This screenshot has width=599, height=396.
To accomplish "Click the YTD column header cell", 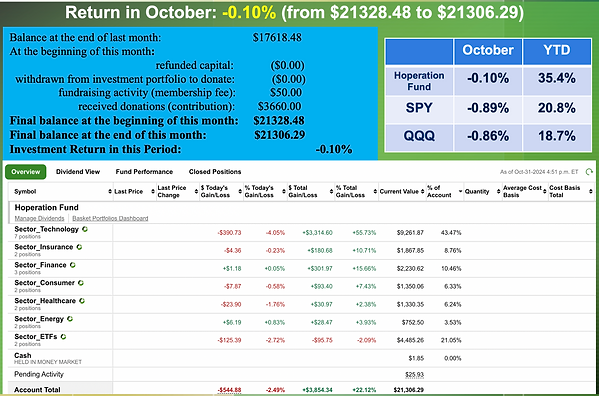I will pos(557,51).
